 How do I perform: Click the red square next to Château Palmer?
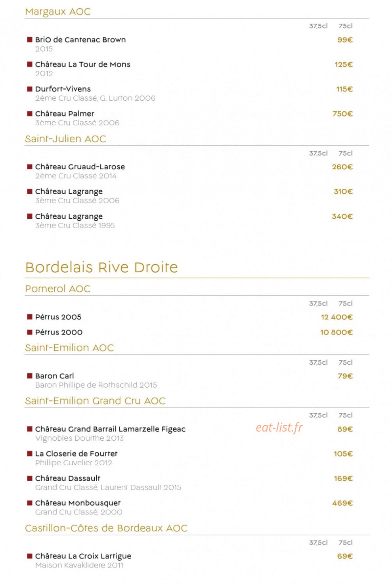pyautogui.click(x=30, y=113)
